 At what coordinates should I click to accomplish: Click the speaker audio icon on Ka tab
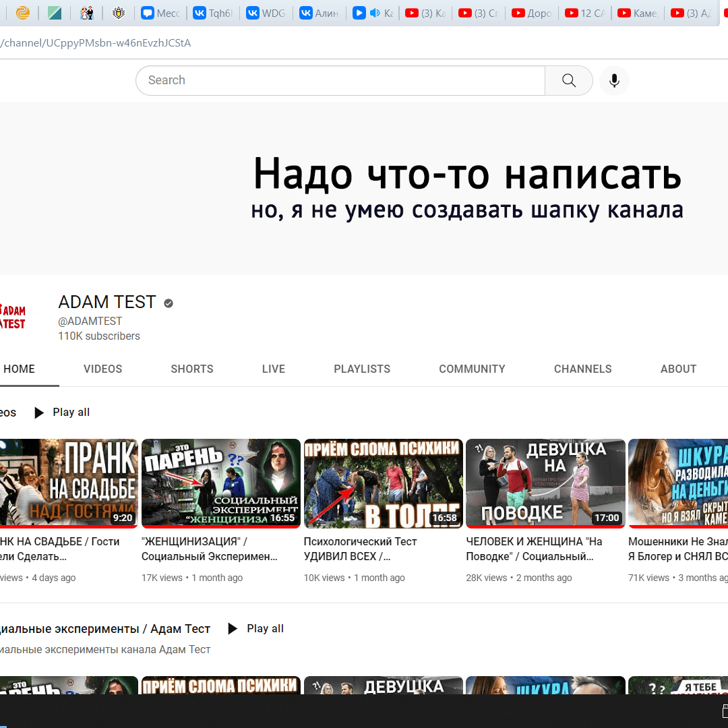[x=375, y=13]
